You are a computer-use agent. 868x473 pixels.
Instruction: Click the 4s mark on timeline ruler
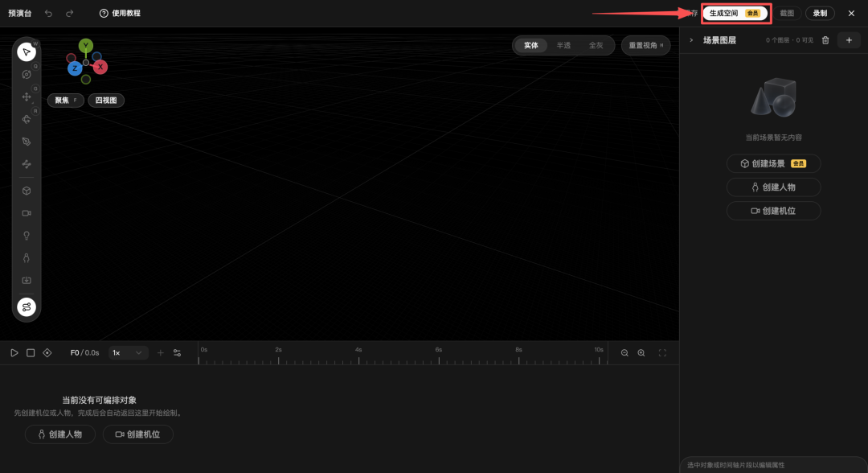click(358, 349)
